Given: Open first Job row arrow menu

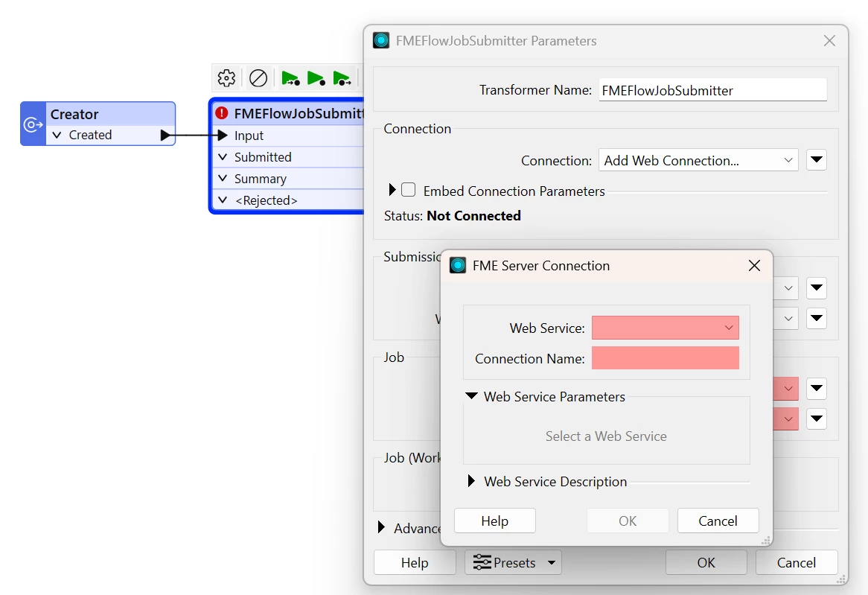Looking at the screenshot, I should pos(817,389).
